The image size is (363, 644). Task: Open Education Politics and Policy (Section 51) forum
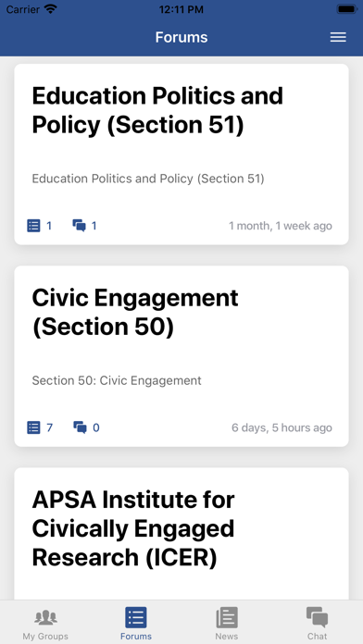(x=157, y=110)
